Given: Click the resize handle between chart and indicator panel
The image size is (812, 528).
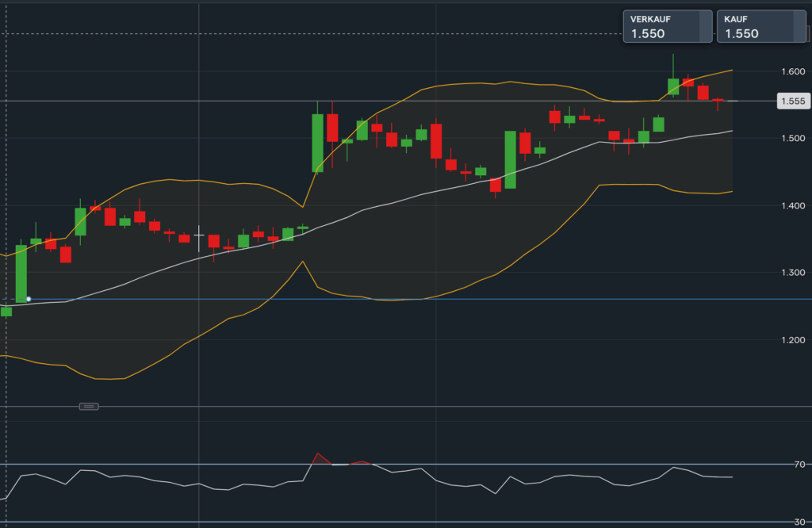Looking at the screenshot, I should pyautogui.click(x=89, y=406).
